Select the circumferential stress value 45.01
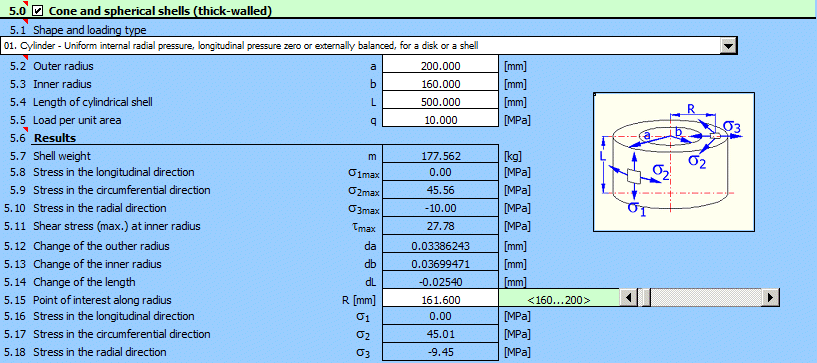This screenshot has height=363, width=817. (x=440, y=334)
